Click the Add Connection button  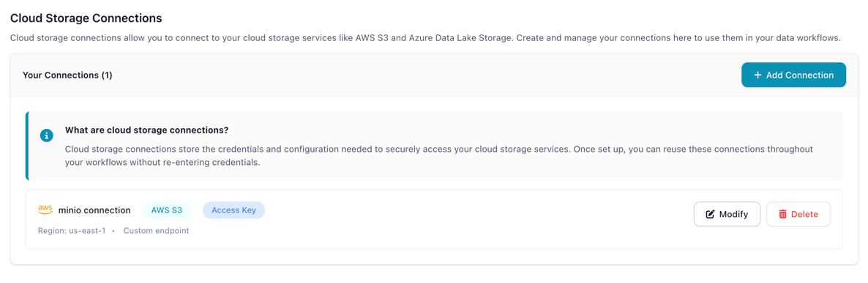(793, 75)
